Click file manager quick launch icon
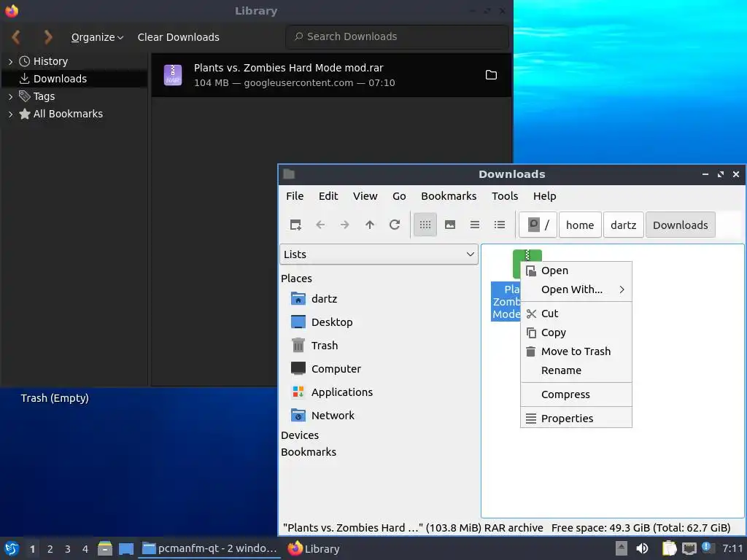747x560 pixels. click(105, 548)
